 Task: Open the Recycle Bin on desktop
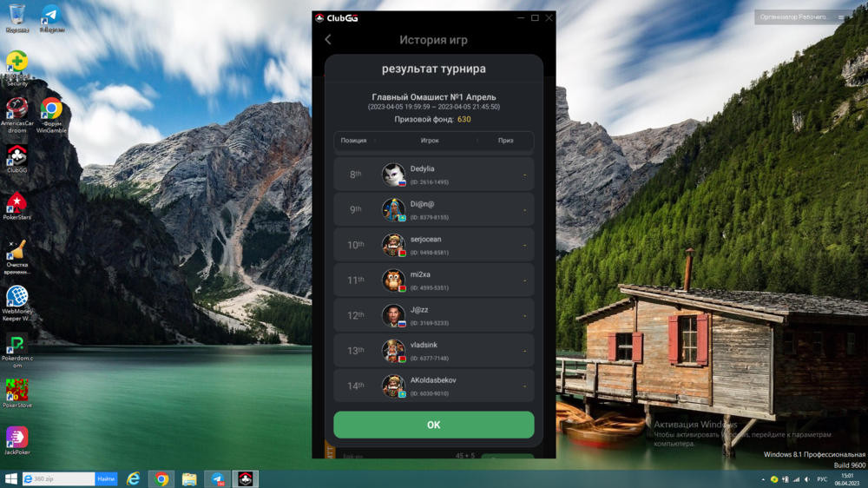point(16,16)
